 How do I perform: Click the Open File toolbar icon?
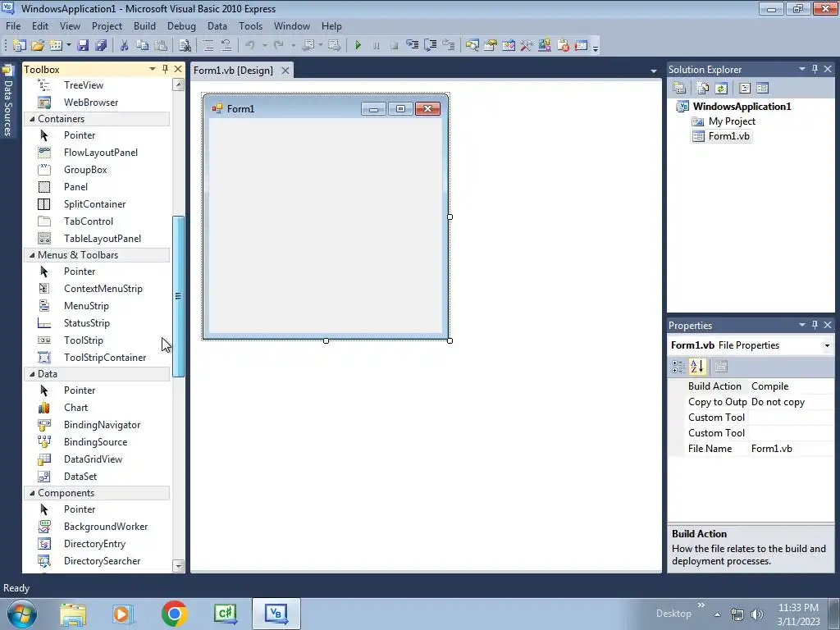pyautogui.click(x=38, y=46)
